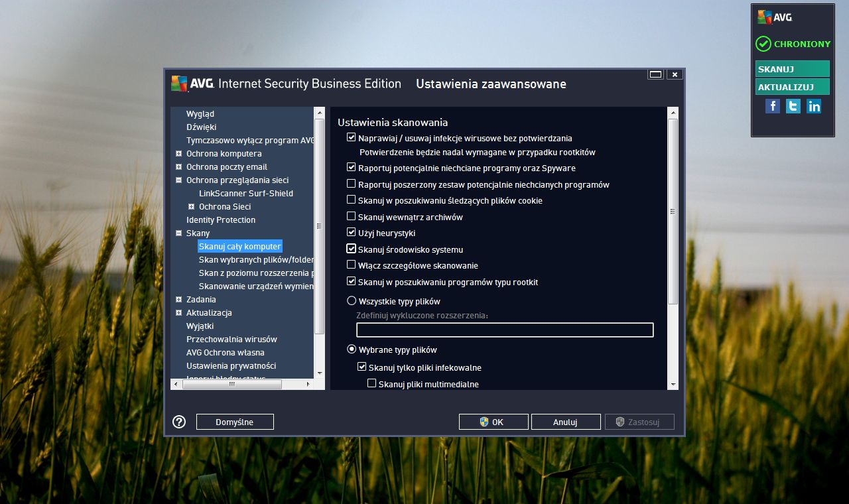This screenshot has width=849, height=504.
Task: Click the Anuluj button
Action: pyautogui.click(x=566, y=422)
